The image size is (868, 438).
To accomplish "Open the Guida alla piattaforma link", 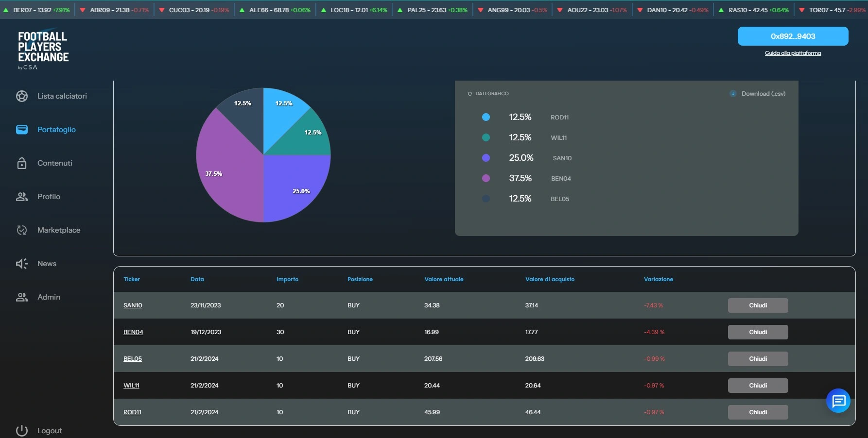I will tap(793, 53).
